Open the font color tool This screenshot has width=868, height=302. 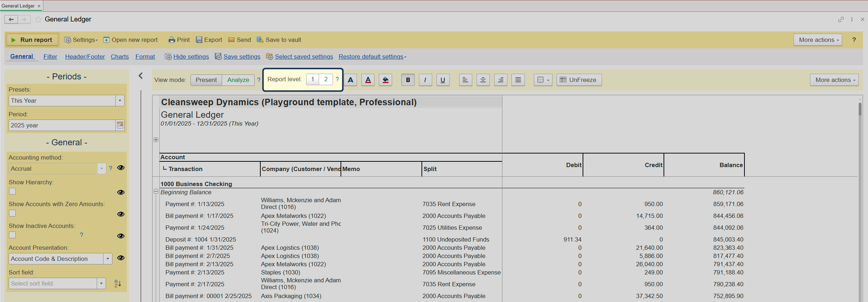coord(368,80)
